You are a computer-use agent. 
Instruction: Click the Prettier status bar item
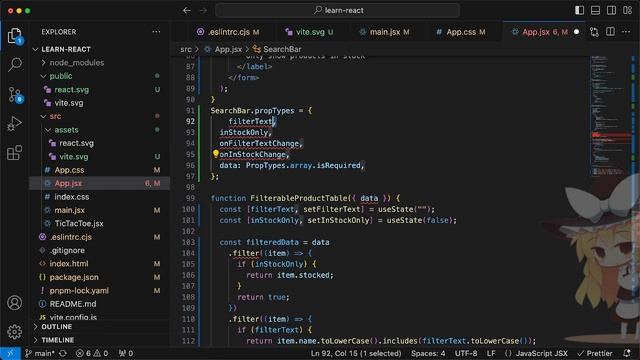point(595,353)
